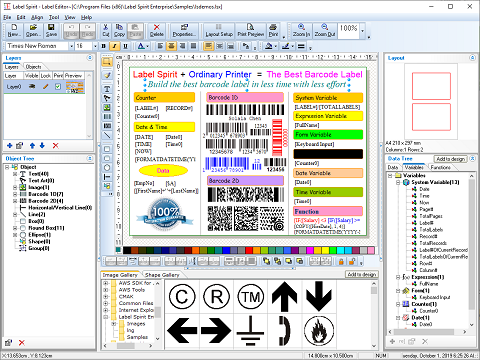Select the Text Art tool
This screenshot has height=360, width=480.
[x=107, y=98]
